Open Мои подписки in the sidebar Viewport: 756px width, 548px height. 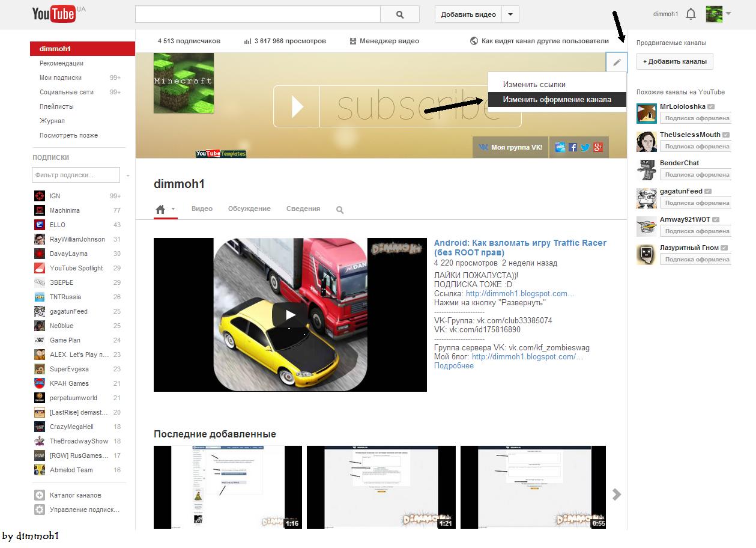(x=61, y=78)
